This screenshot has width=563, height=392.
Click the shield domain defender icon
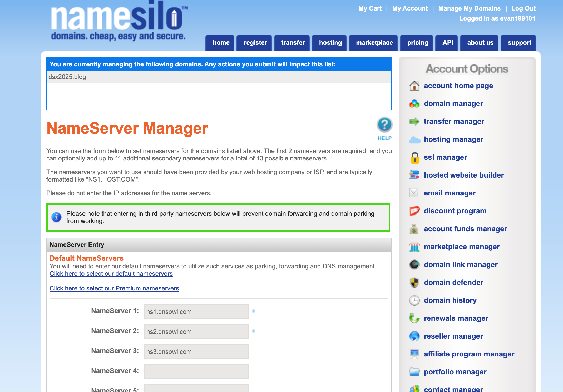[414, 283]
